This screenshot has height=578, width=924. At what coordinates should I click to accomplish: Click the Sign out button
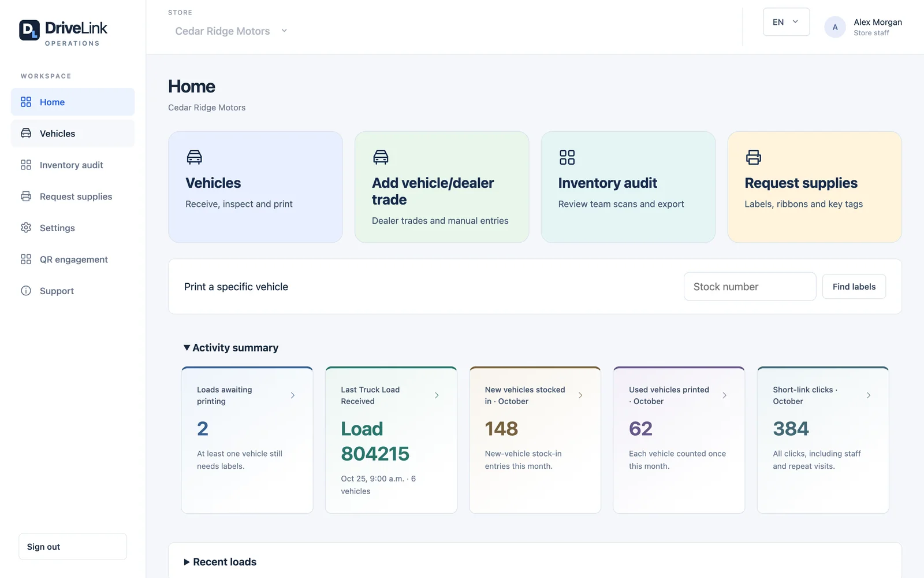[73, 546]
